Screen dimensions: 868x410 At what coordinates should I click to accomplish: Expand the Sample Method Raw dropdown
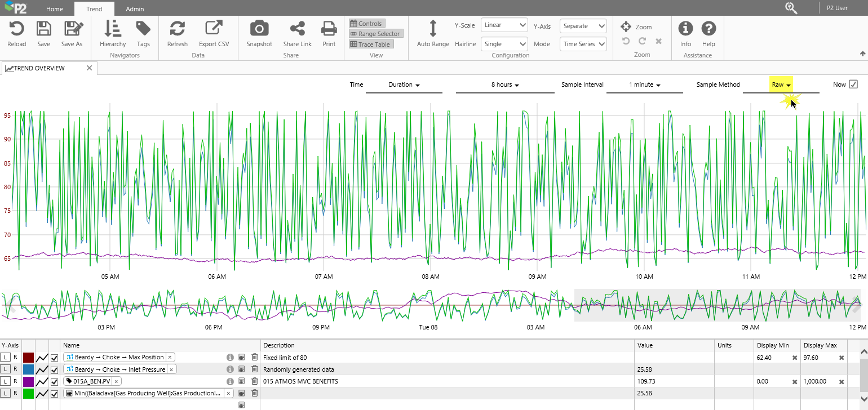[x=781, y=85]
